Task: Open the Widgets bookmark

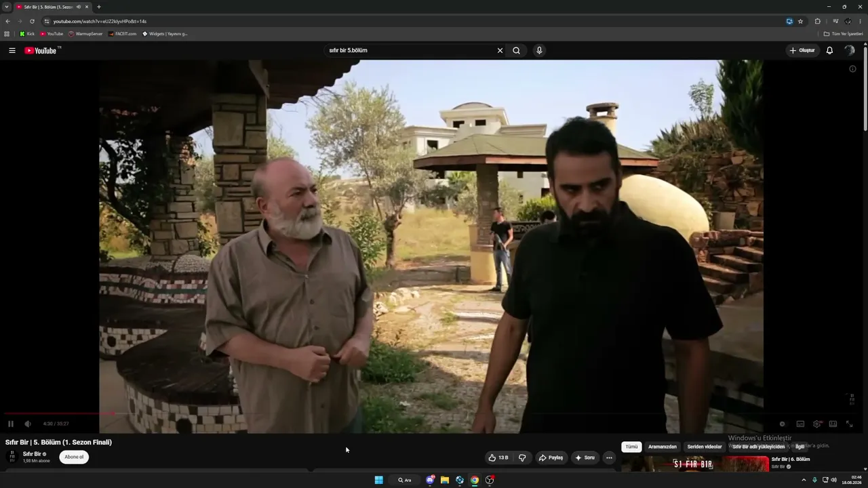Action: tap(165, 33)
